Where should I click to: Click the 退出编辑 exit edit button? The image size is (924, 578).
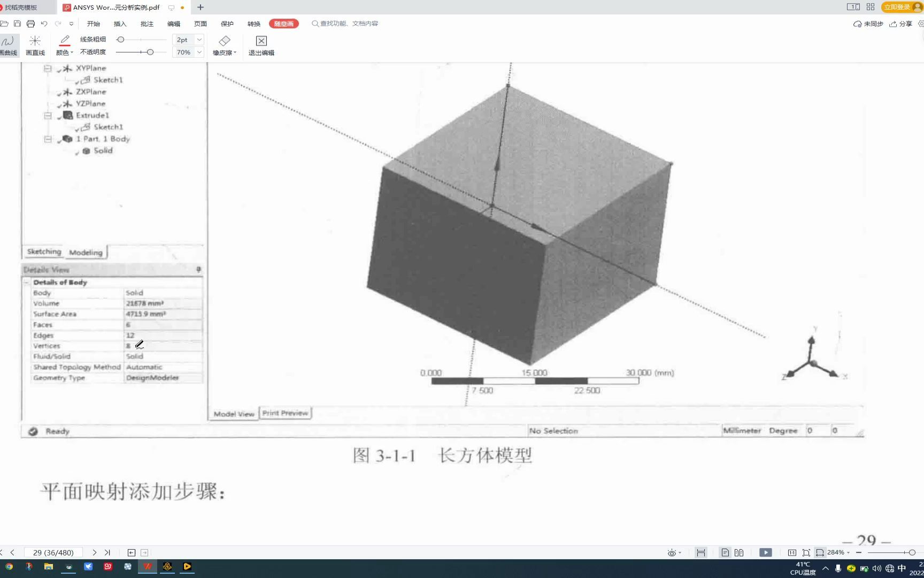coord(260,45)
